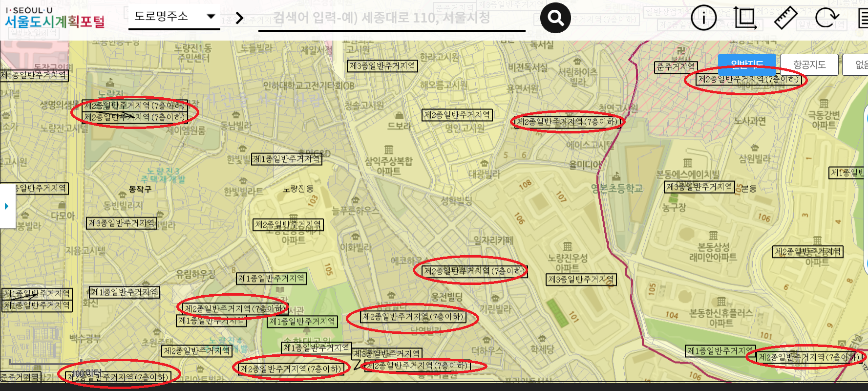Click the 제이엠원룸 map label
Image resolution: width=868 pixels, height=391 pixels.
(186, 130)
